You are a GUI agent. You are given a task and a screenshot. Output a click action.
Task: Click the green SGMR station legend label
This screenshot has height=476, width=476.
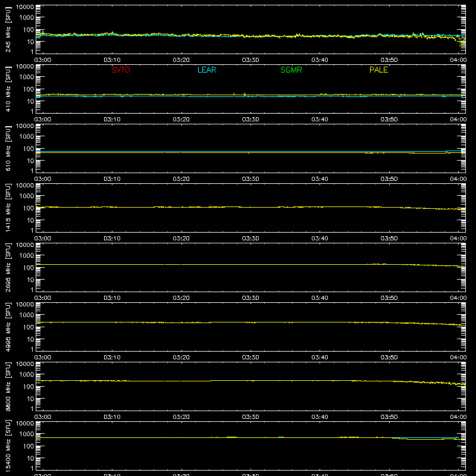point(291,70)
